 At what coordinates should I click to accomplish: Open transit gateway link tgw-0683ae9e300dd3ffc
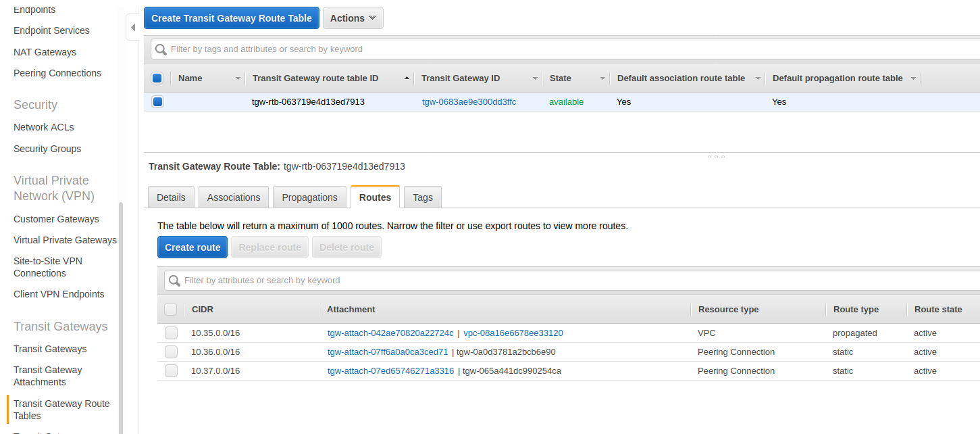(469, 102)
